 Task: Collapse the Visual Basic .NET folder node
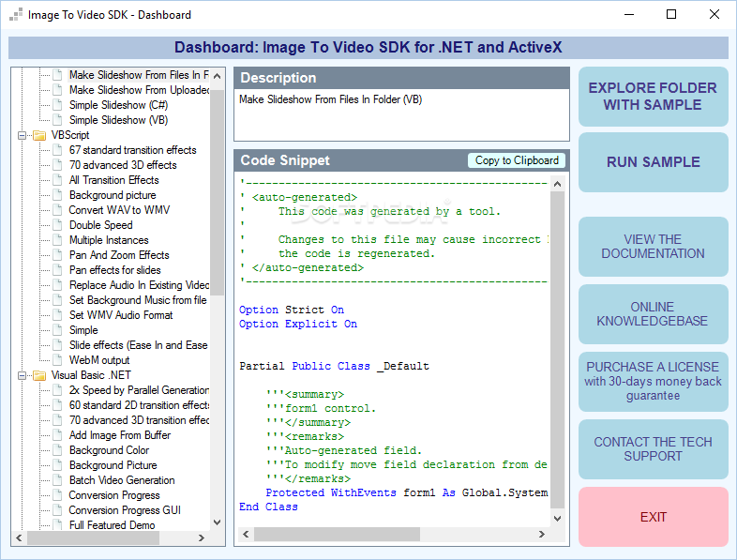[x=22, y=376]
